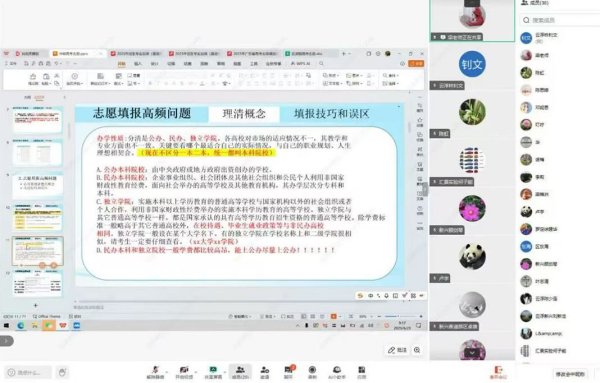Viewport: 600px width, 383px height.
Task: Open the members panel icon in toolbar
Action: tap(240, 370)
